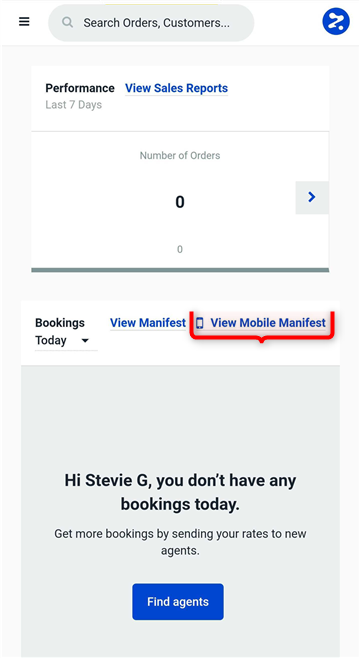Show next performance metric with right chevron
The image size is (360, 658).
click(x=312, y=197)
